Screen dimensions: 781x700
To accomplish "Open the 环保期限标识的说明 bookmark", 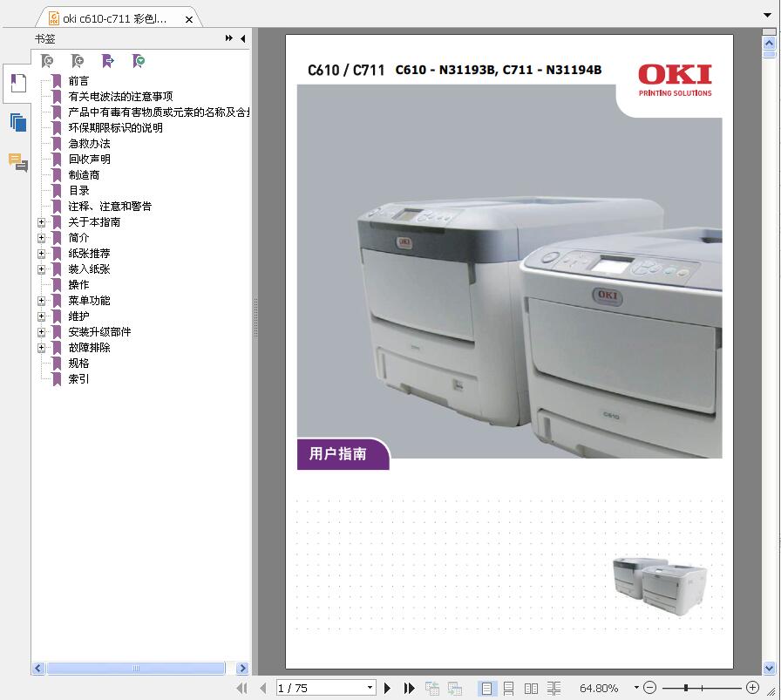I will [x=115, y=127].
